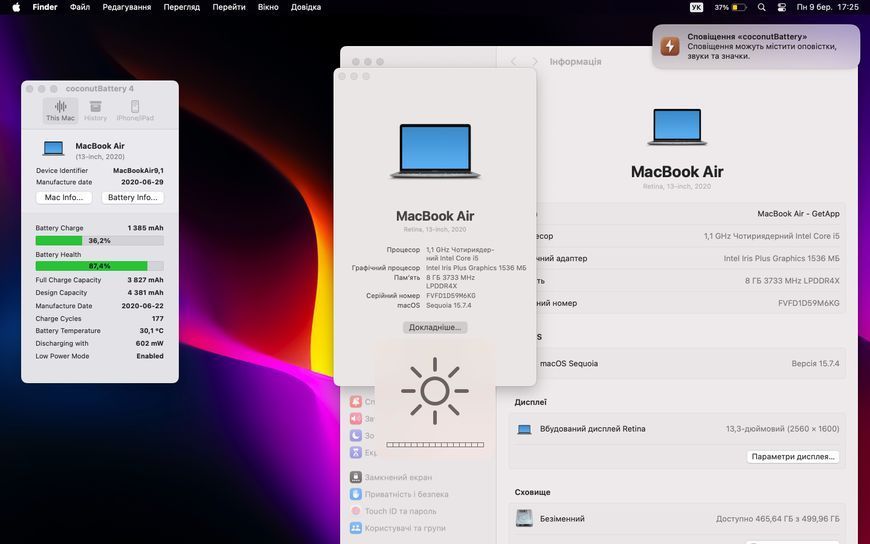Image resolution: width=870 pixels, height=544 pixels.
Task: Click the Mac Info... button
Action: pyautogui.click(x=64, y=197)
